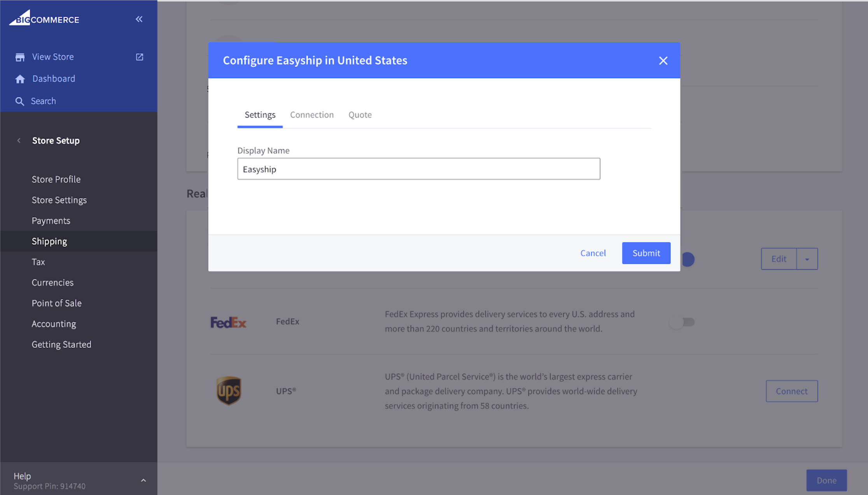Screen dimensions: 868x495
Task: Close the Configure Easyship dialog
Action: (x=663, y=61)
